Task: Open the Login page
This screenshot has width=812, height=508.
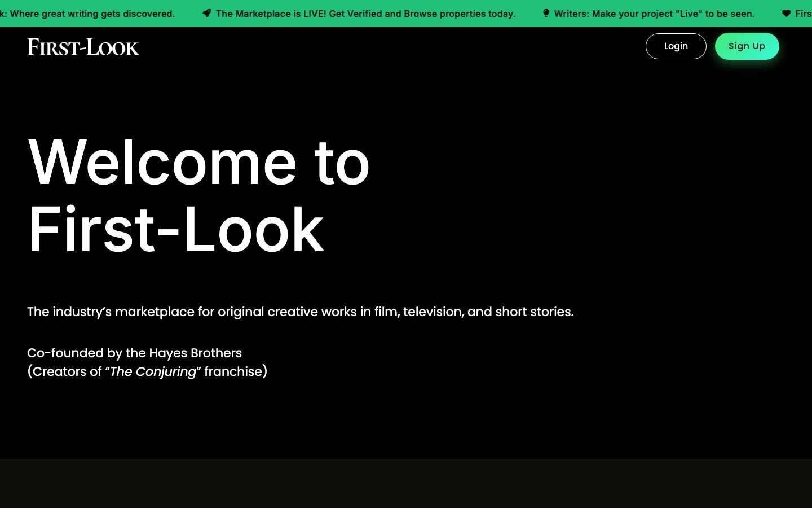Action: pyautogui.click(x=676, y=46)
